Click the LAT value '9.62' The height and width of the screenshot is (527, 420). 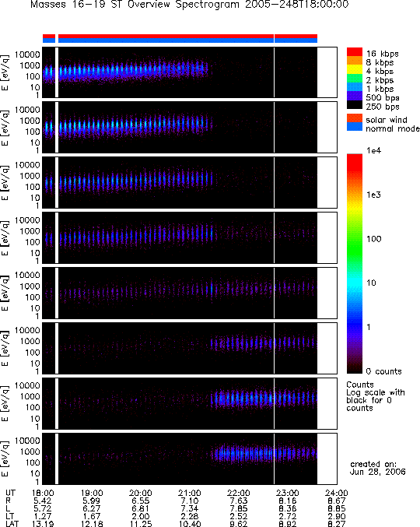[x=239, y=524]
